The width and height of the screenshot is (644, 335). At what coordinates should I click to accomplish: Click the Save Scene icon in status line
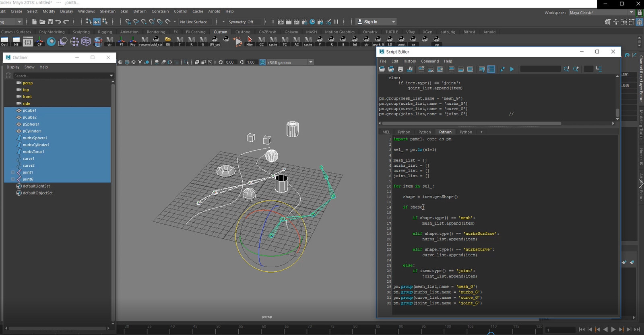[x=50, y=22]
